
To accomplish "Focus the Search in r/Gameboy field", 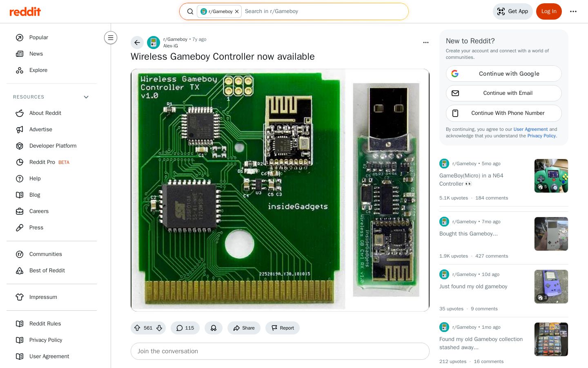I will tap(323, 11).
